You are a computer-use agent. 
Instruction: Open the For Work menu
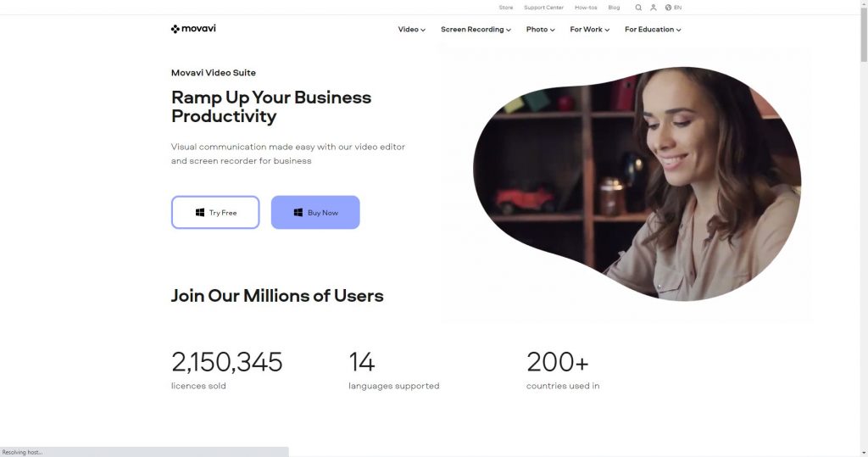pyautogui.click(x=590, y=30)
